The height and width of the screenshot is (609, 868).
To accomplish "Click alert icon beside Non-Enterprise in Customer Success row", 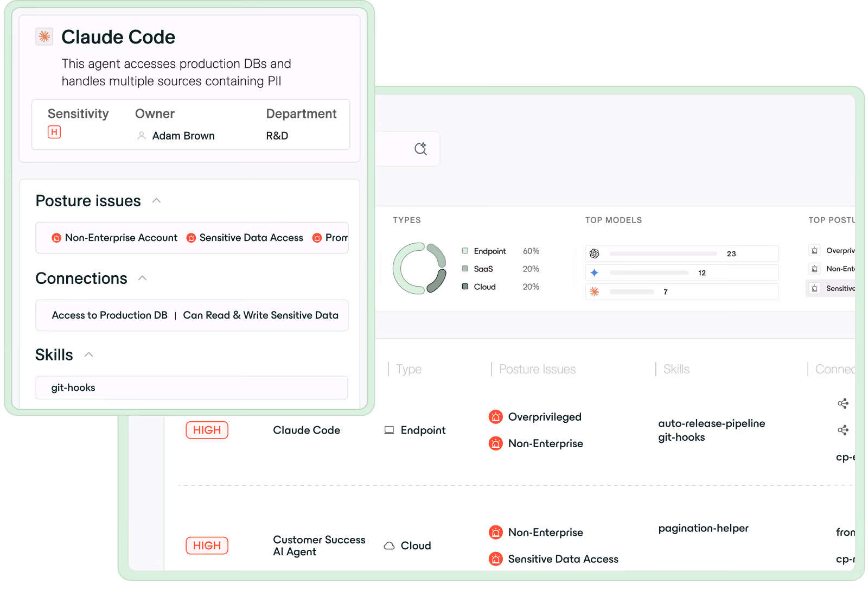I will coord(496,532).
